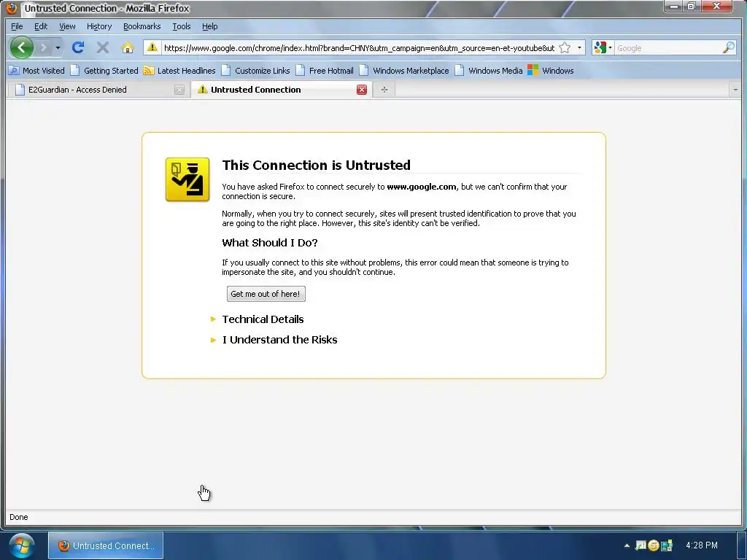Click the 'This Connection is Untrusted' heading

(x=317, y=165)
